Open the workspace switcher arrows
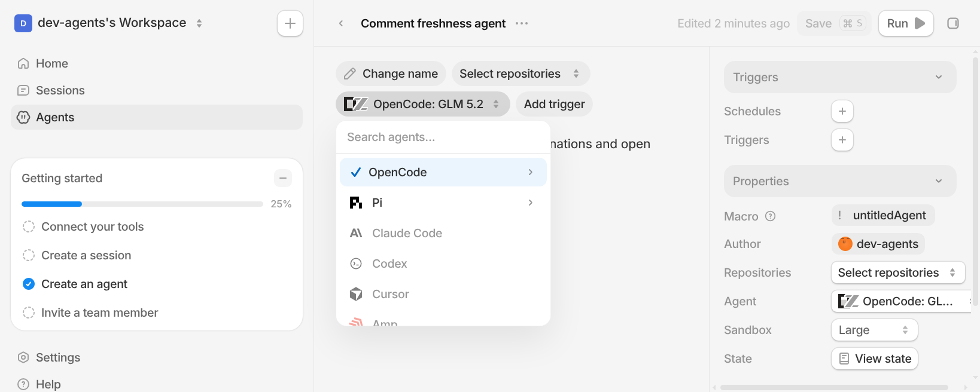The image size is (980, 392). tap(199, 23)
